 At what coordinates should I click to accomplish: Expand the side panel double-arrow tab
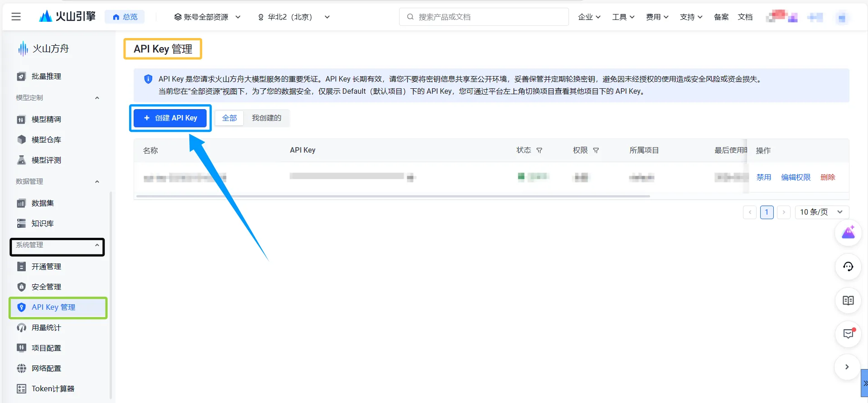pos(864,383)
